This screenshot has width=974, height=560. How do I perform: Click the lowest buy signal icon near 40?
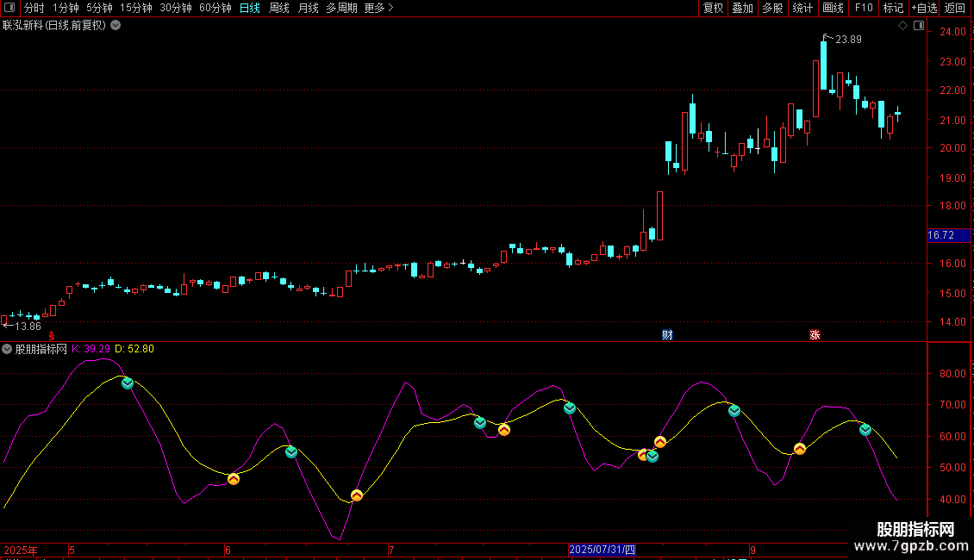coord(357,495)
